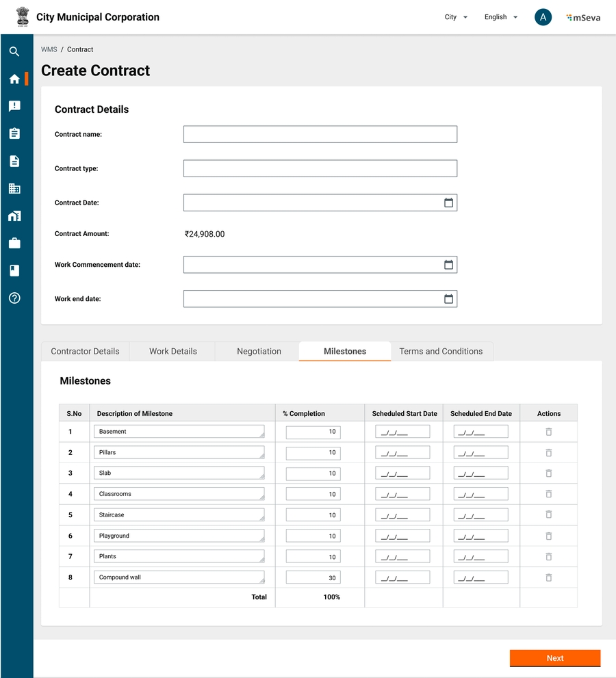The height and width of the screenshot is (678, 616).
Task: Select the Terms and Conditions tab
Action: click(x=441, y=352)
